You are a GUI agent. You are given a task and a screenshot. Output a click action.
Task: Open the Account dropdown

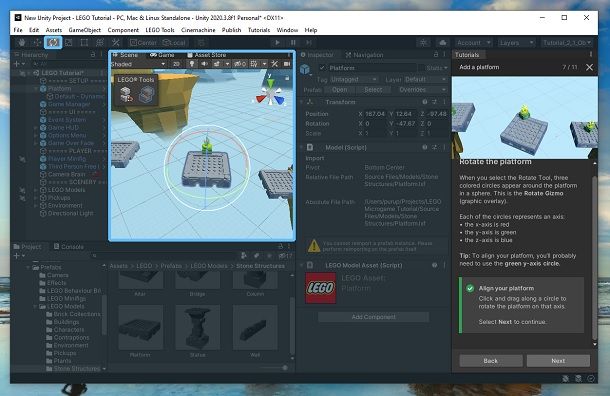click(x=473, y=42)
